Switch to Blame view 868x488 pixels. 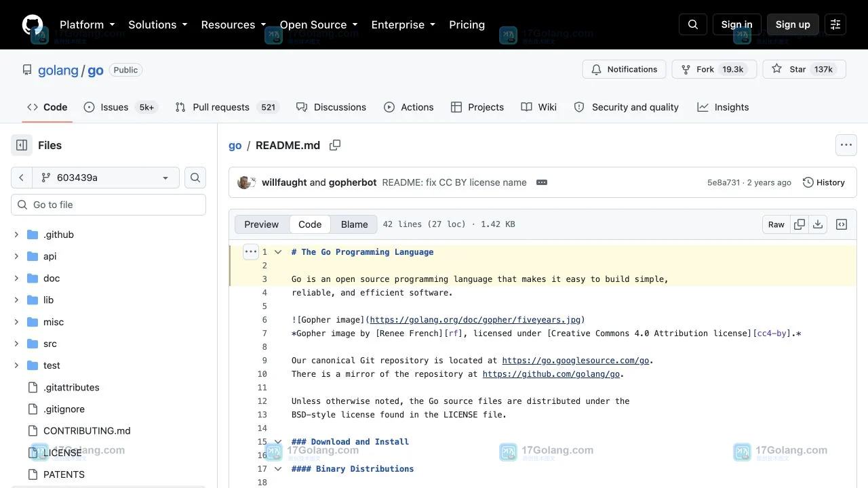[355, 224]
